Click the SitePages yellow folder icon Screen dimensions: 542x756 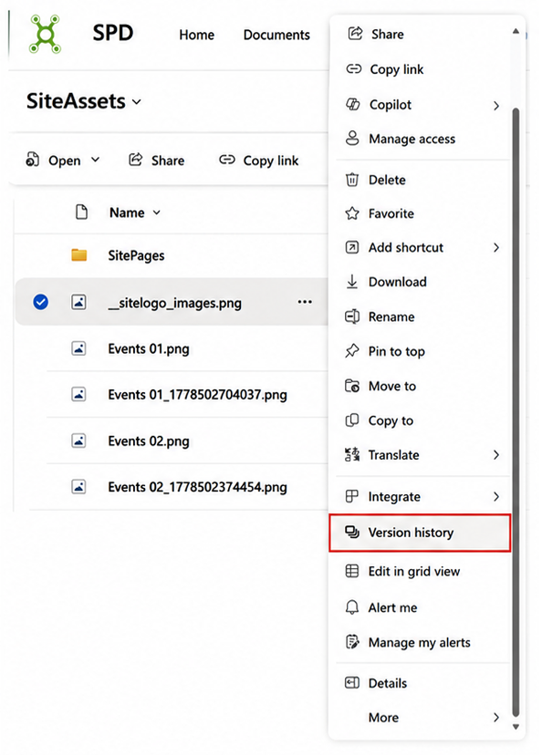tap(79, 254)
